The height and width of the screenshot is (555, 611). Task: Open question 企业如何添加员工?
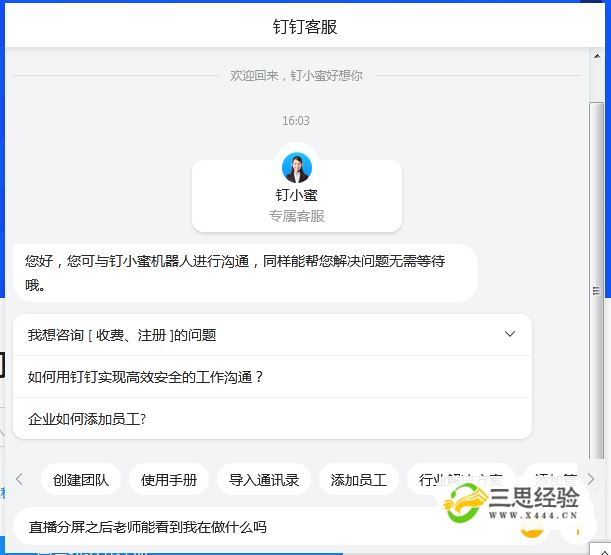click(x=272, y=419)
